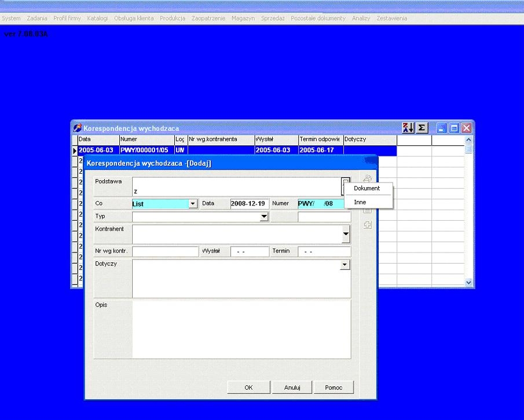Open the Dotyczy dropdown arrow

click(x=346, y=265)
